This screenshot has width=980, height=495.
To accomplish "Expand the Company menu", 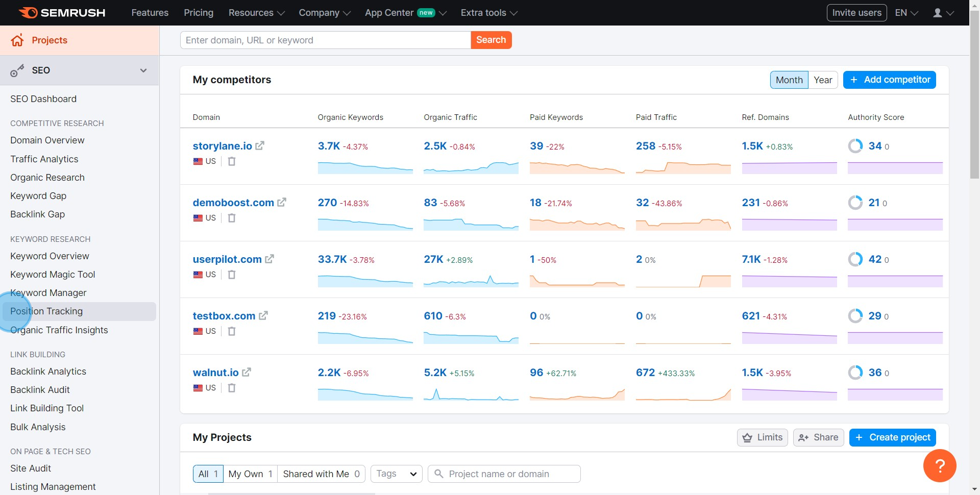I will (x=325, y=13).
